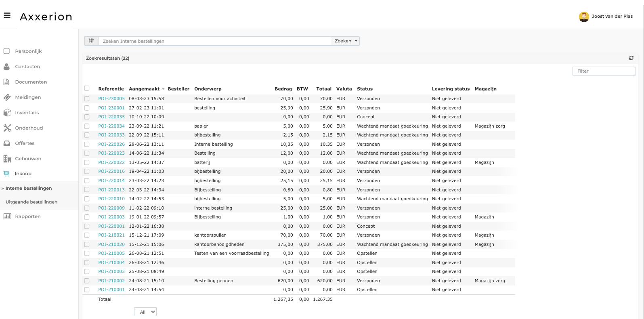Open Rapporten via its chart icon
The image size is (644, 319).
point(7,216)
